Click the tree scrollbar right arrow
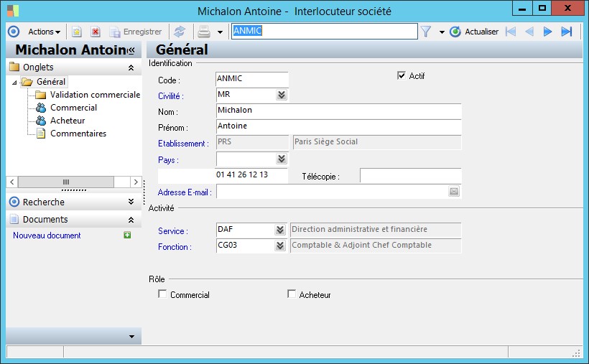The width and height of the screenshot is (589, 364). (136, 182)
